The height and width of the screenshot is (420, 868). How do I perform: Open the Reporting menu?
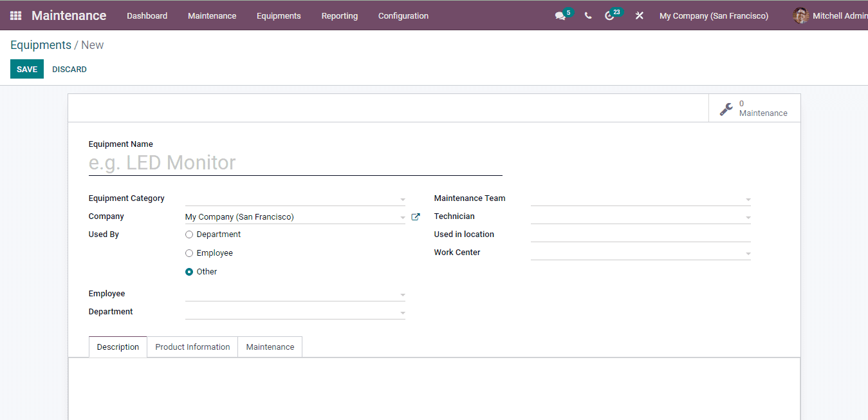pyautogui.click(x=339, y=15)
